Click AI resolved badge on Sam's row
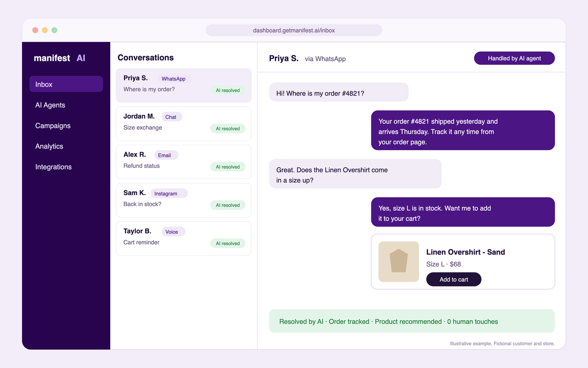 [228, 205]
